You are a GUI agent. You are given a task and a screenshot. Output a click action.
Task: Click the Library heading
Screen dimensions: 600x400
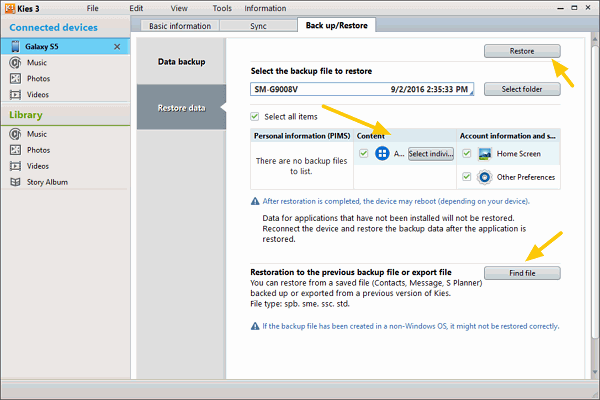pos(26,115)
